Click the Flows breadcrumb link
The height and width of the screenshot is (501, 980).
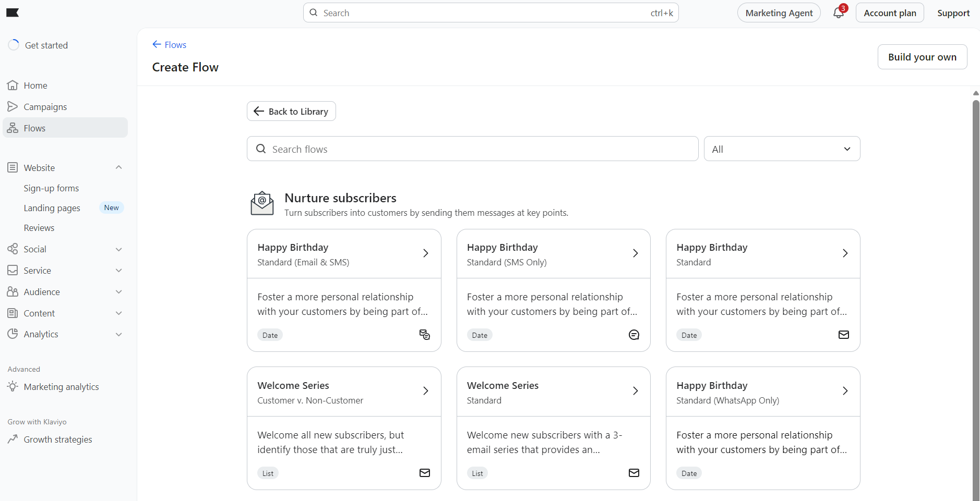pos(175,44)
